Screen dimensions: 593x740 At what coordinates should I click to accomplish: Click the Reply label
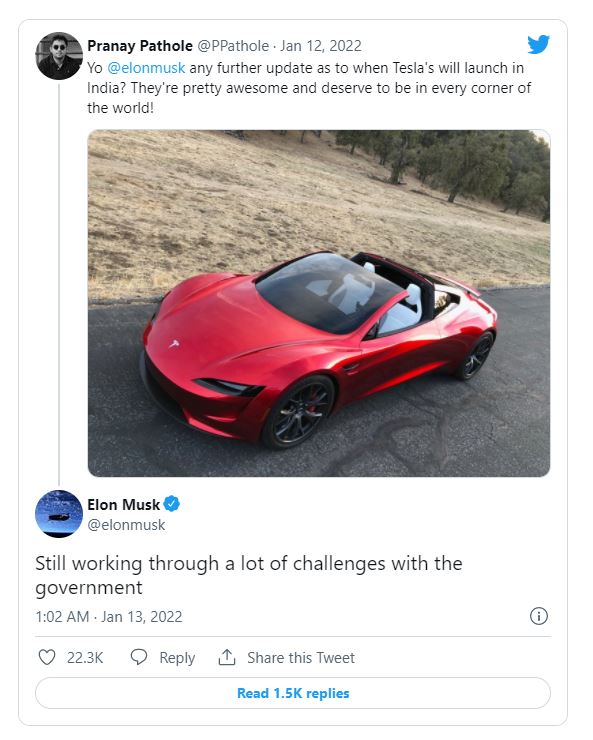pyautogui.click(x=177, y=658)
